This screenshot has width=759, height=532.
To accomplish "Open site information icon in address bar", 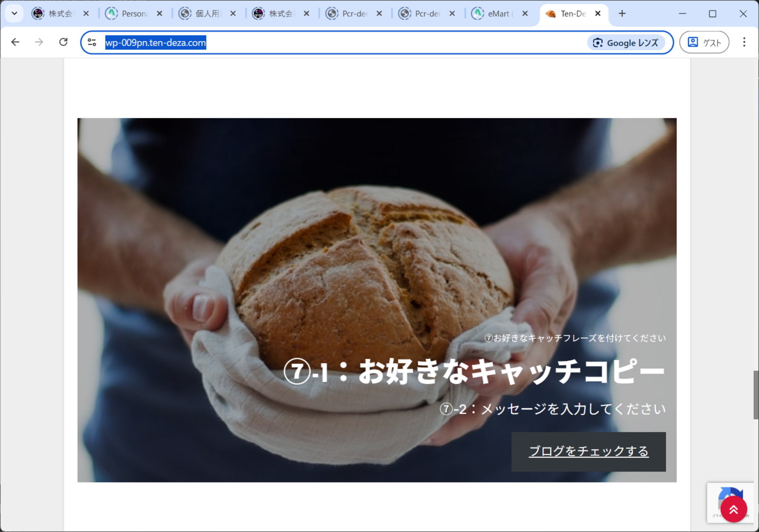I will point(92,42).
